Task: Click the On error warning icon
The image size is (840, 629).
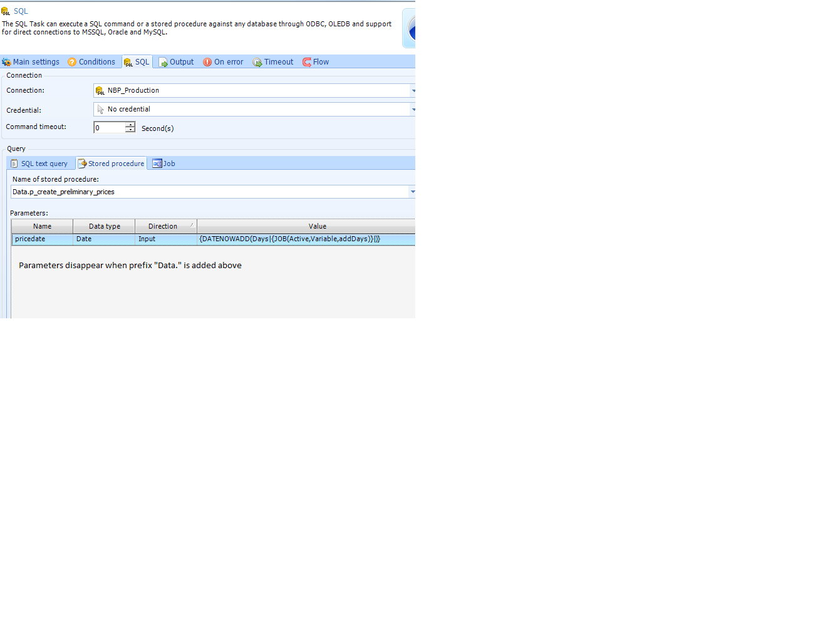Action: (x=207, y=62)
